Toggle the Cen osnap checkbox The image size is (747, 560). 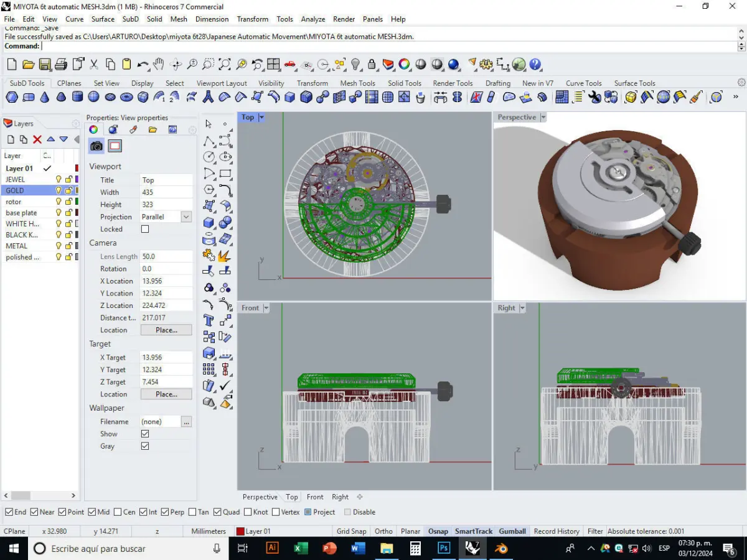tap(118, 512)
